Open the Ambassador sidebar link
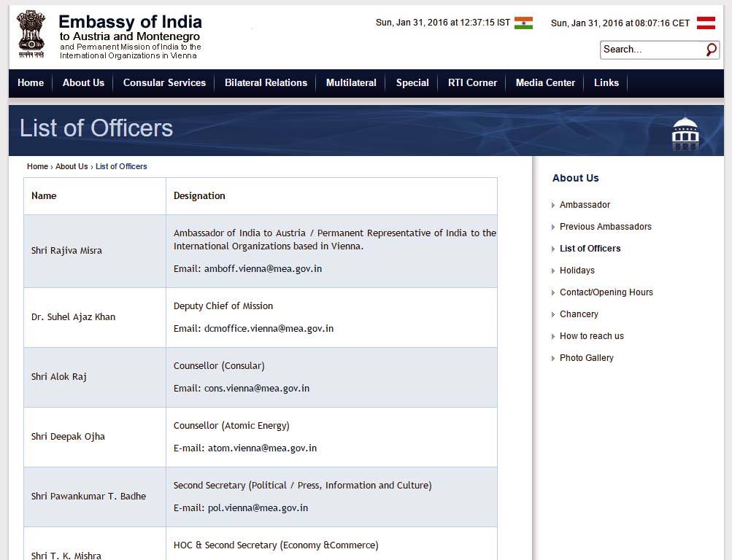 585,205
